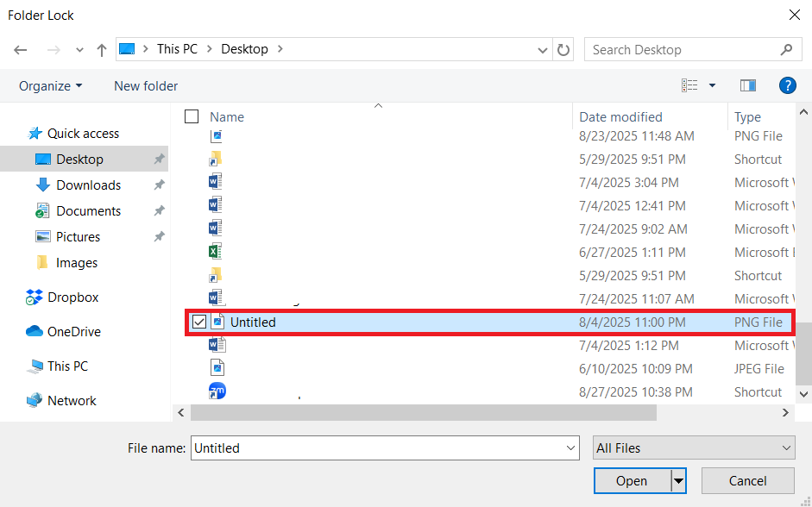Select Downloads in Quick access
Image resolution: width=812 pixels, height=507 pixels.
[88, 185]
